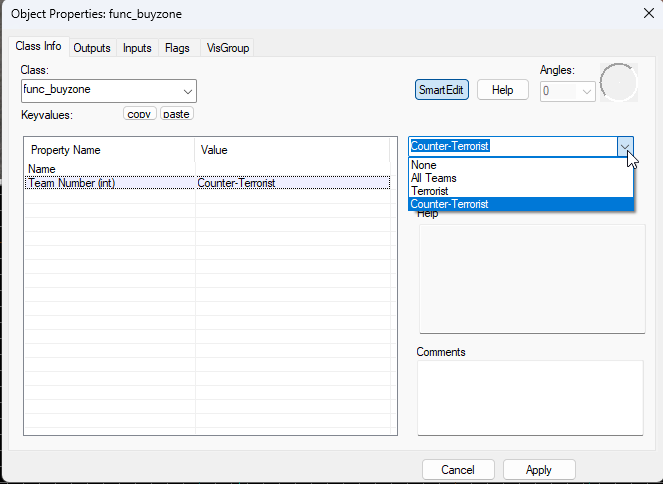Click inside the Comments text box
Image resolution: width=663 pixels, height=484 pixels.
tap(530, 398)
